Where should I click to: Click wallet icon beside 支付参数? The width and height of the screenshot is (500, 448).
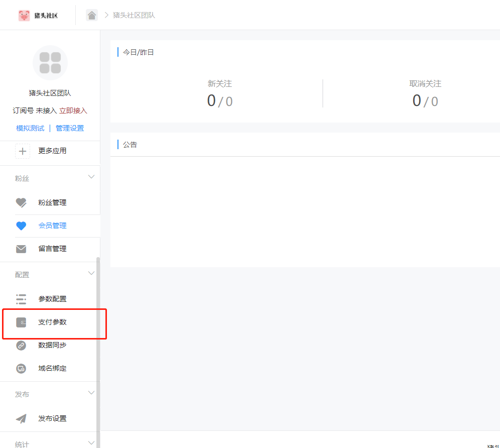tap(21, 322)
